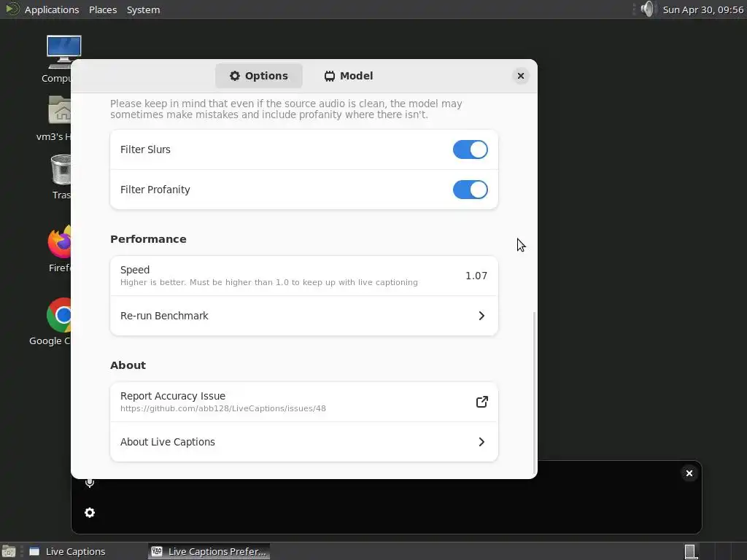The width and height of the screenshot is (747, 560).
Task: Select the Options tab
Action: point(259,76)
